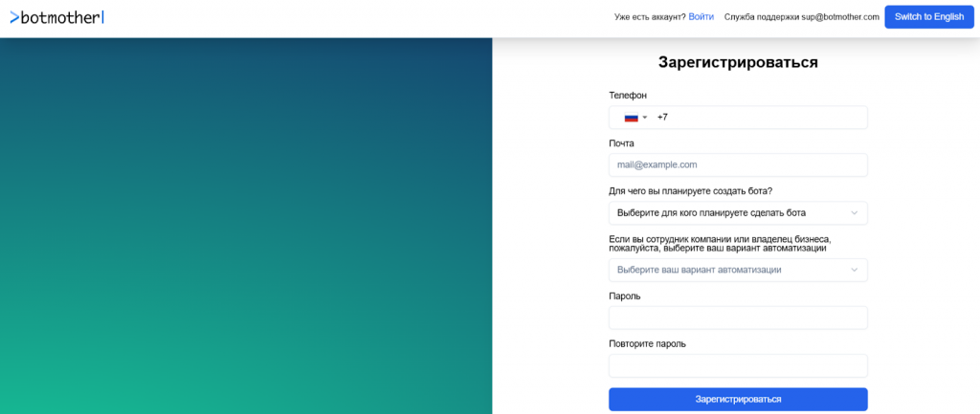Click chevron icon in bot purpose dropdown
The height and width of the screenshot is (414, 980).
[854, 213]
